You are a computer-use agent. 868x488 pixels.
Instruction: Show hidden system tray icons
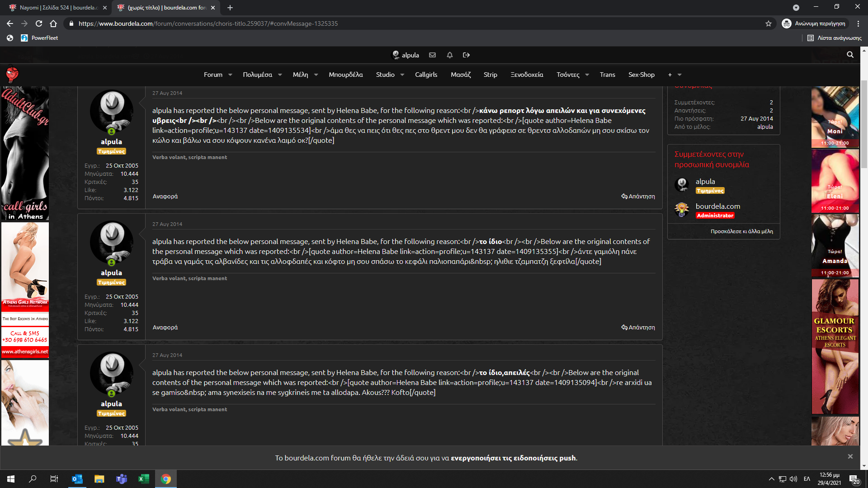coord(771,479)
